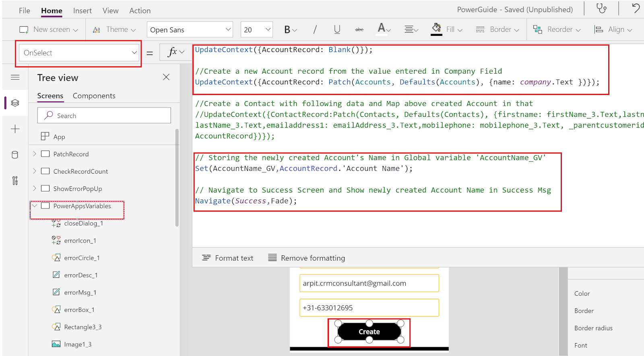Click the Border radius property label
Viewport: 644px width, 356px height.
click(x=593, y=328)
